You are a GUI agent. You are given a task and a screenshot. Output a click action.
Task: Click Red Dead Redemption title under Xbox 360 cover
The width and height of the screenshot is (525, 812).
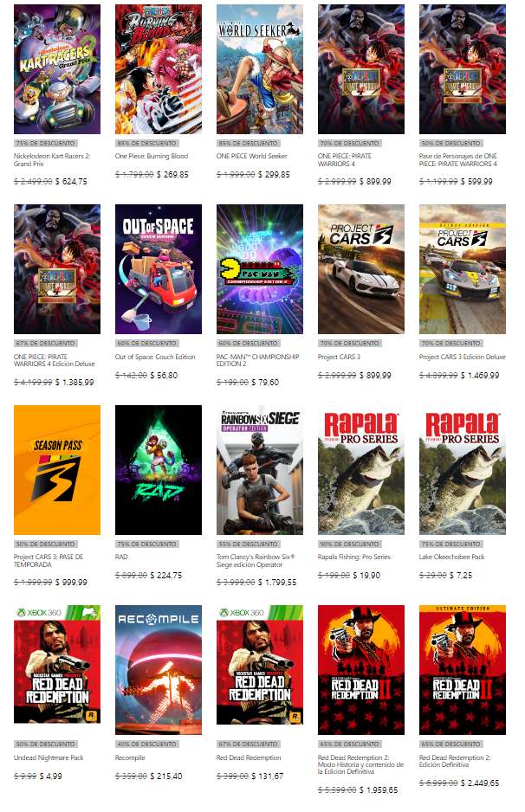[249, 757]
